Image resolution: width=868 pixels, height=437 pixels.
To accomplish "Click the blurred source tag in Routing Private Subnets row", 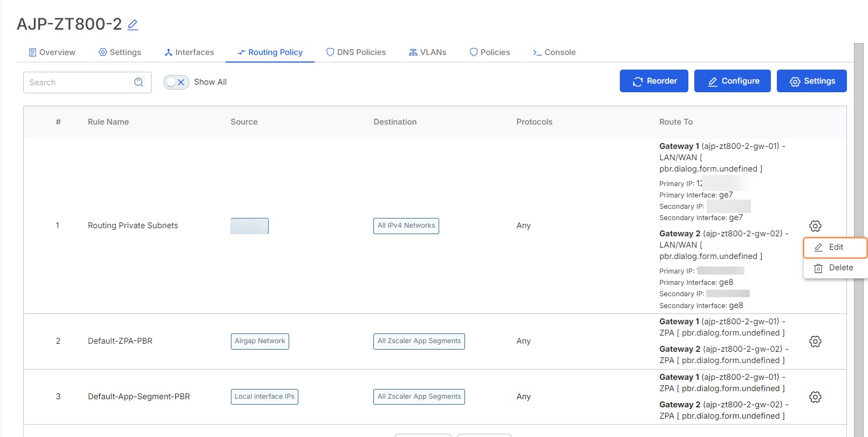I will [x=249, y=226].
